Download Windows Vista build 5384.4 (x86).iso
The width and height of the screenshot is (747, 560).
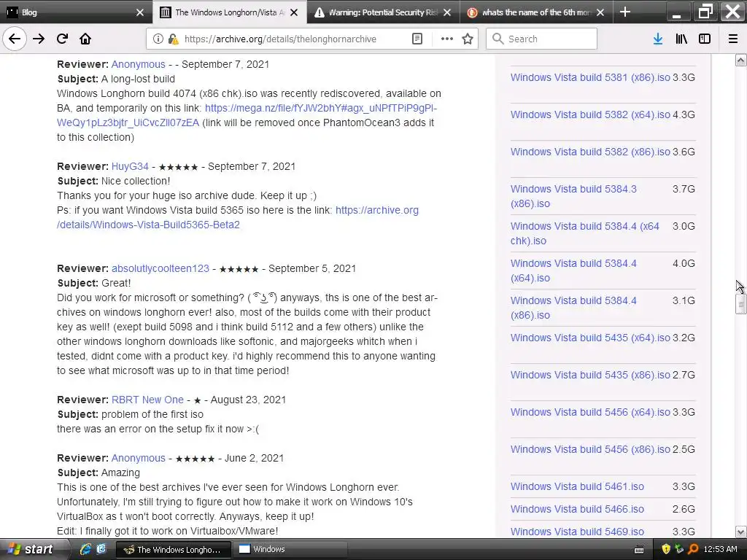(573, 308)
